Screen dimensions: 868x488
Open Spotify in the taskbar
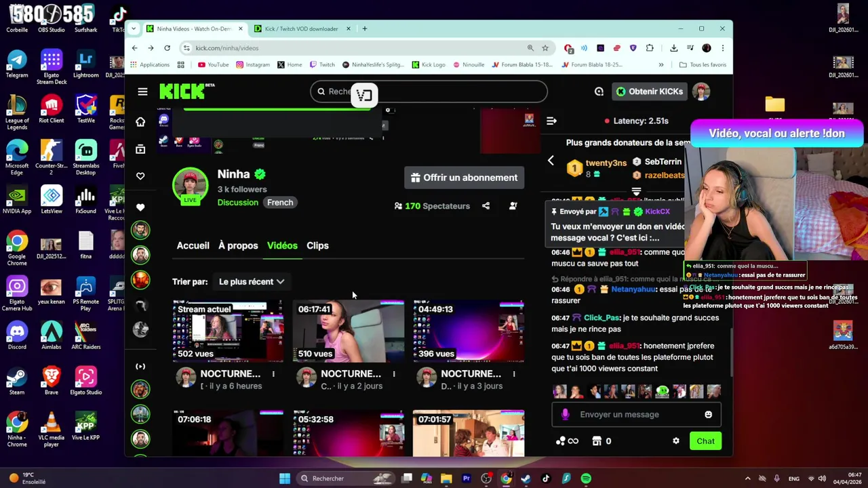586,479
